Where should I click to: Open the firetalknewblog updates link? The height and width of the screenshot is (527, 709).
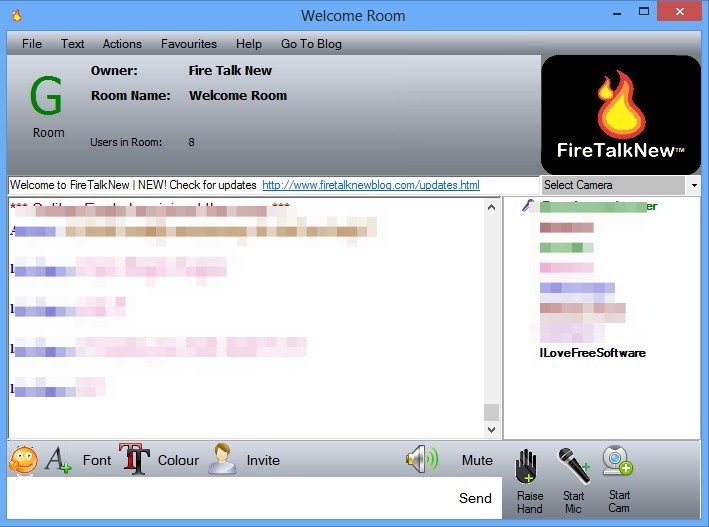tap(371, 185)
